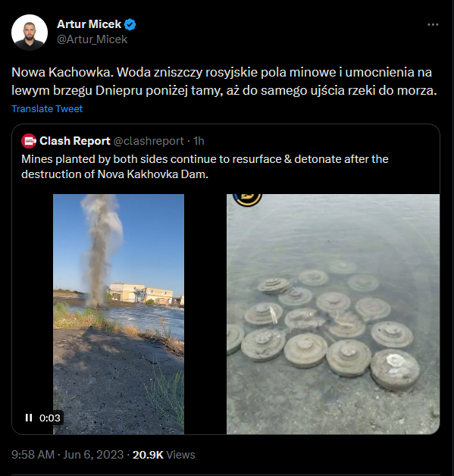454x476 pixels.
Task: Click the @clashreport handle
Action: 149,141
